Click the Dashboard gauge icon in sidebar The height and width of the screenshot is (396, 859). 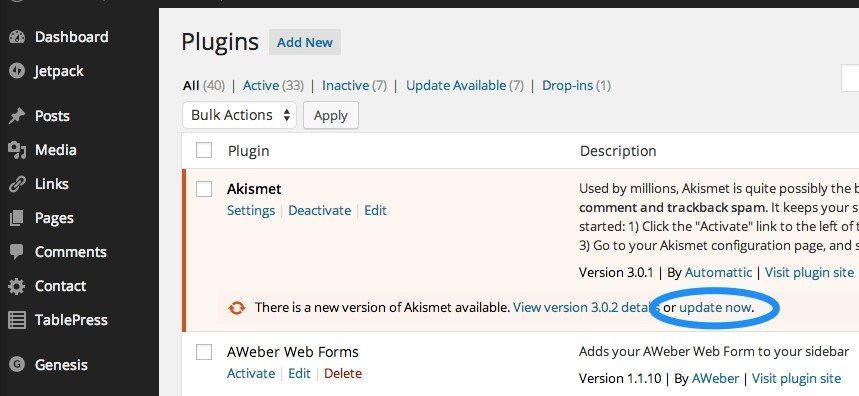click(x=17, y=37)
